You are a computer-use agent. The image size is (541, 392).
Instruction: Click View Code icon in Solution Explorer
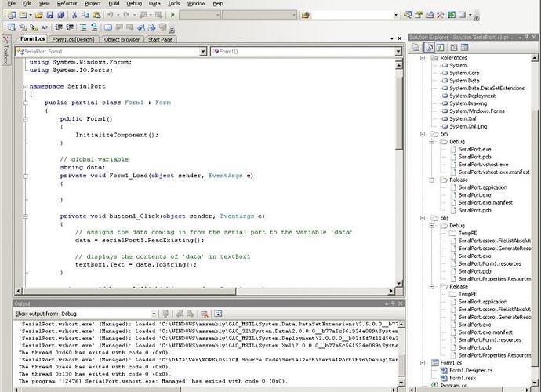pos(454,48)
